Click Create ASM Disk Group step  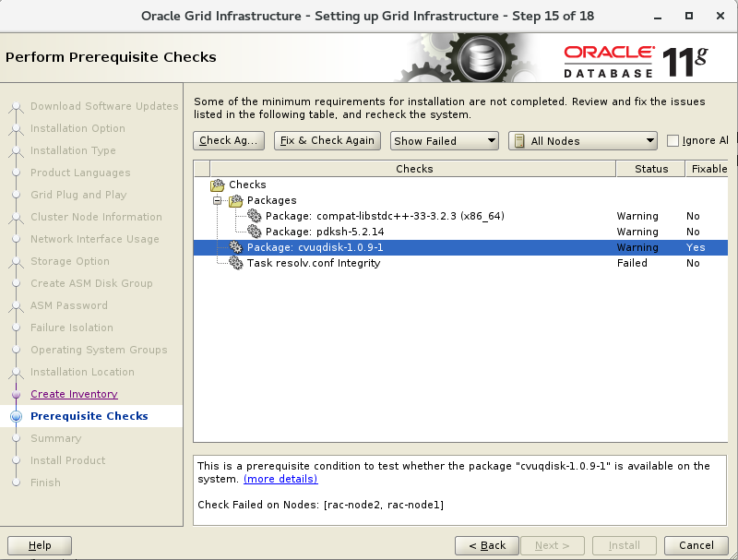coord(91,283)
